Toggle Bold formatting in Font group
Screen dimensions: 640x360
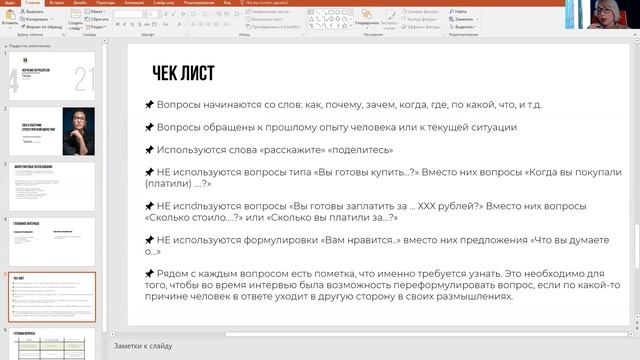118,25
